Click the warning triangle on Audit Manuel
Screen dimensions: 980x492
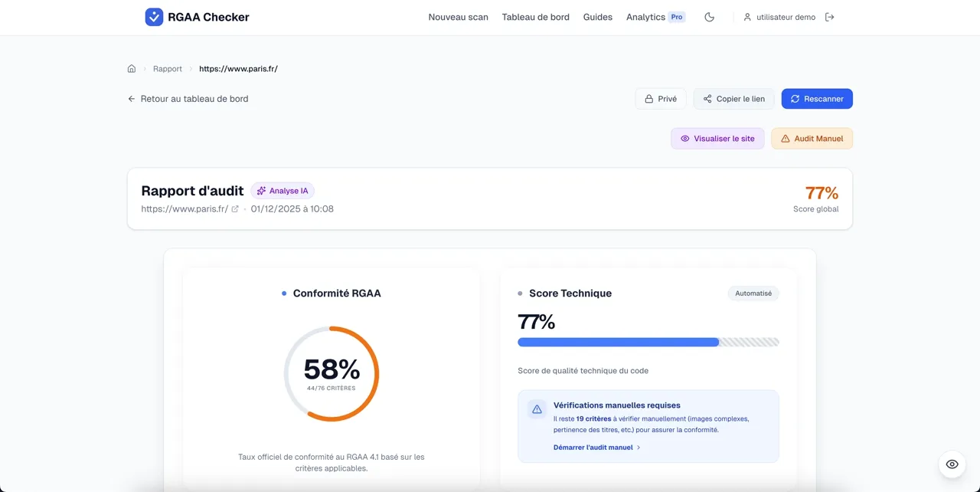pyautogui.click(x=786, y=138)
